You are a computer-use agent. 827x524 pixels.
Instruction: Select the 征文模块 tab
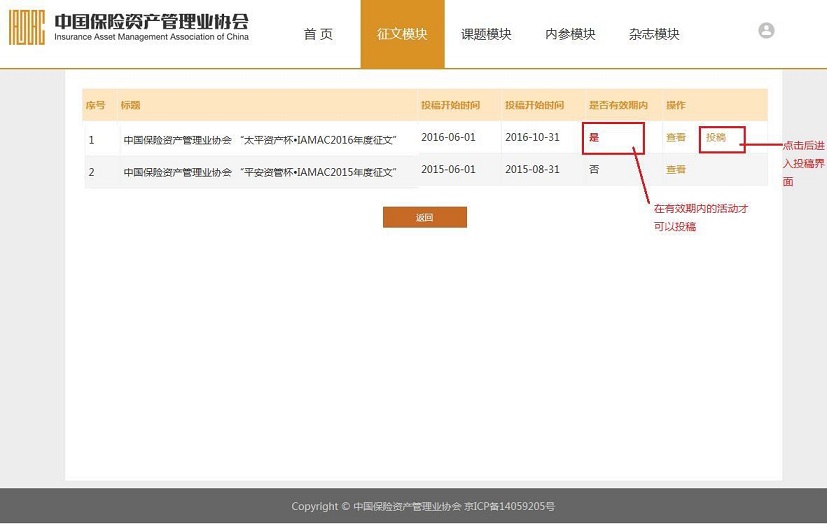point(402,34)
